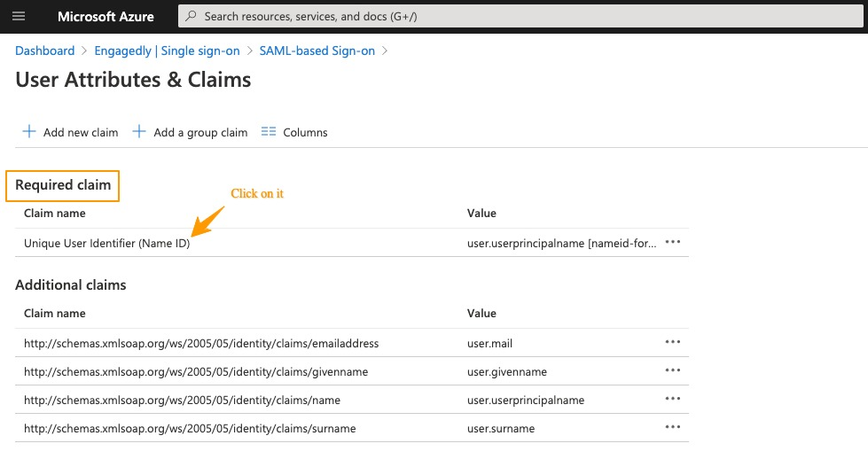Click the Columns grid icon
Image resolution: width=868 pixels, height=467 pixels.
click(269, 132)
